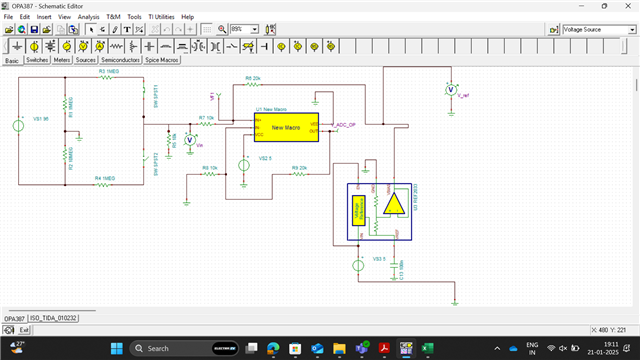Image resolution: width=640 pixels, height=360 pixels.
Task: Open the Tools menu
Action: (x=134, y=17)
